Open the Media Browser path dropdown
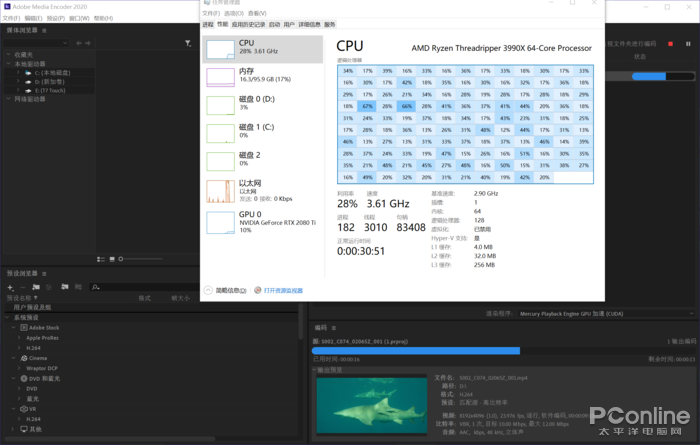Screen dimensions: 700x445 click(36, 43)
